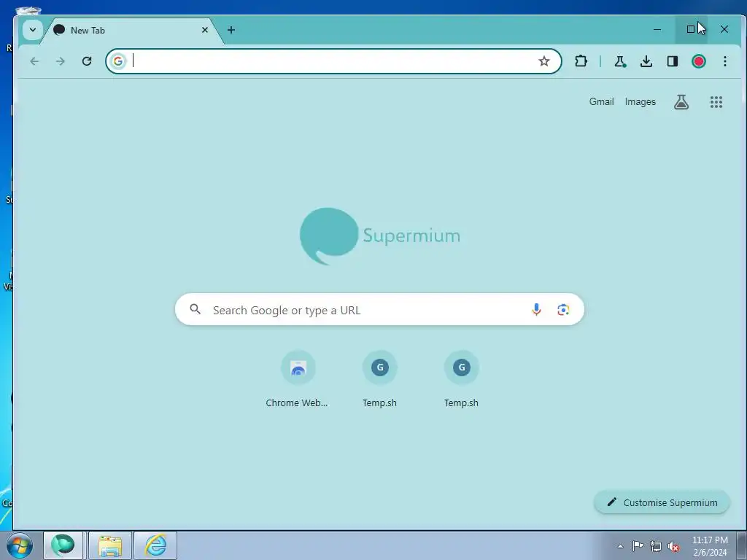Show the Downloads tray icon
The width and height of the screenshot is (747, 560).
click(646, 61)
